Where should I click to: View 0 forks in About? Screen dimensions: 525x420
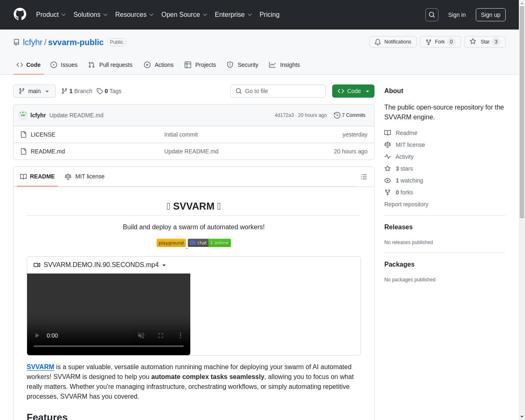click(x=399, y=192)
